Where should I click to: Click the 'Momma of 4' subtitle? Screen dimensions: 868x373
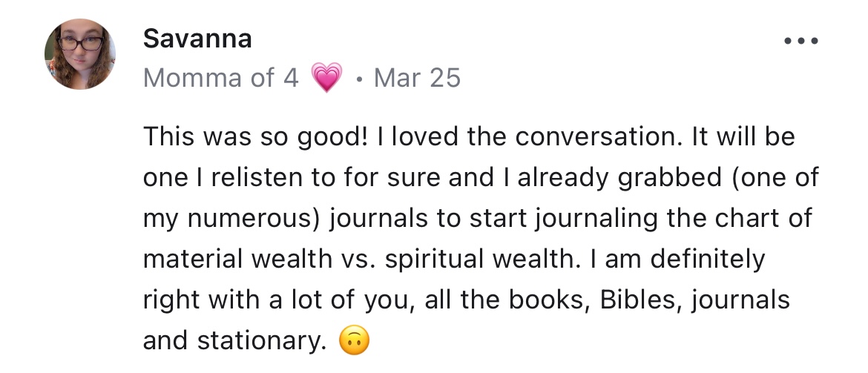tap(220, 78)
